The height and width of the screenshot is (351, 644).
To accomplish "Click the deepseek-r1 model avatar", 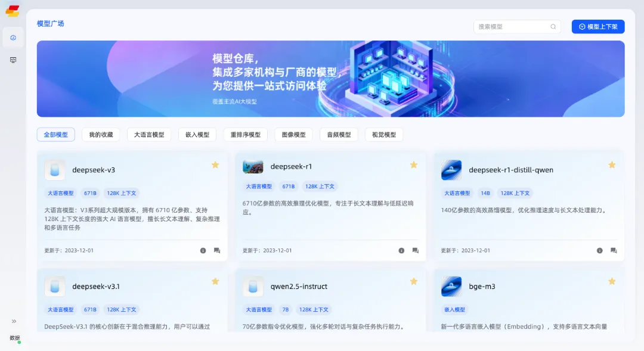I will coord(253,167).
